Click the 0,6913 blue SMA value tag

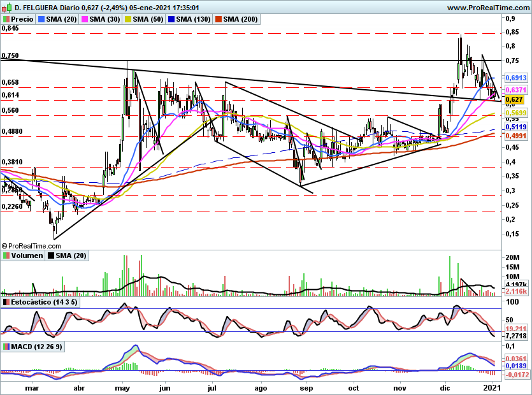(515, 77)
